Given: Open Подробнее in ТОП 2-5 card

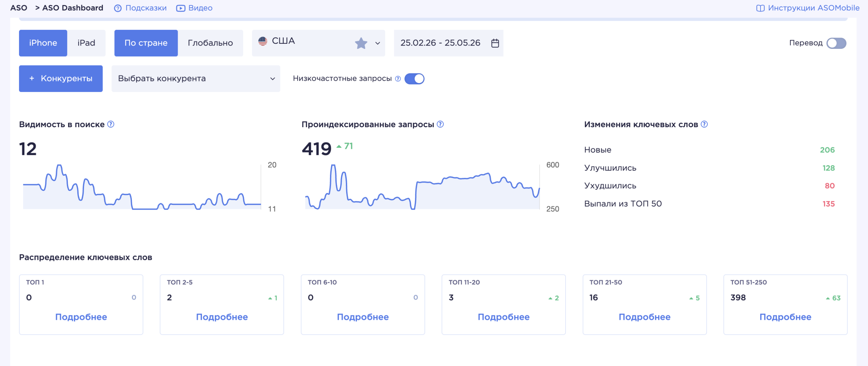Looking at the screenshot, I should click(x=222, y=317).
